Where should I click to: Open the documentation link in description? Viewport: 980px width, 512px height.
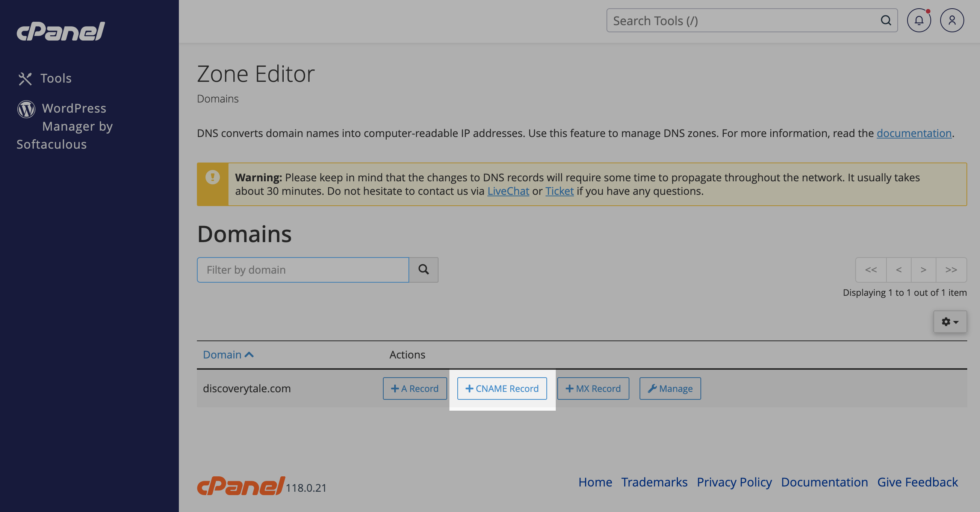pyautogui.click(x=914, y=133)
